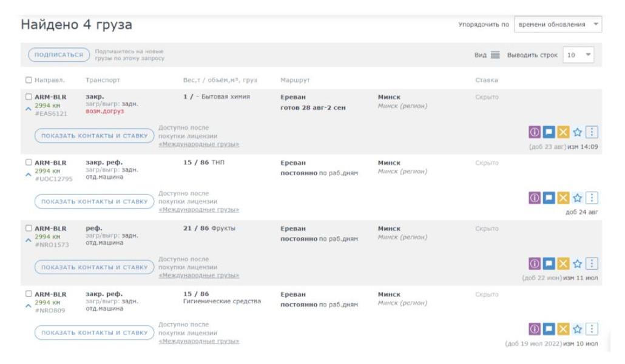This screenshot has height=364, width=625.
Task: Open three-dot menu for Фрукты cargo
Action: tap(592, 263)
